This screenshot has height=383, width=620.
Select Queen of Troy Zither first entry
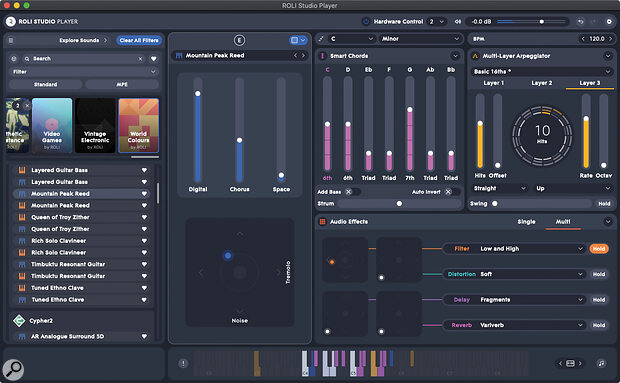(83, 217)
